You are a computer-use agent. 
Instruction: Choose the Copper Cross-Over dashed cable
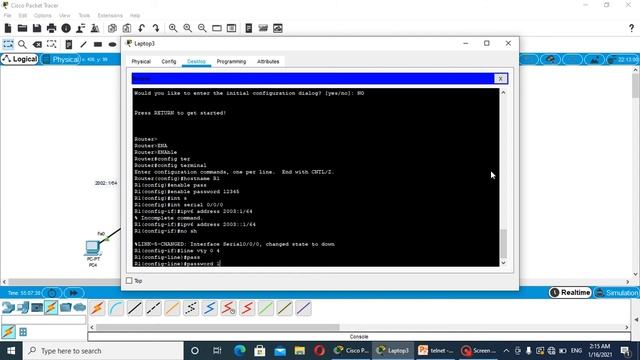(x=153, y=308)
